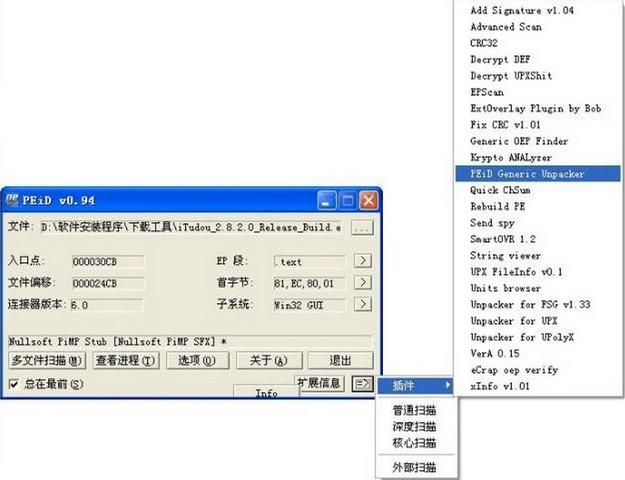Screen dimensions: 625x480
Task: Choose Add Signature v1.04 plugin
Action: pos(538,10)
